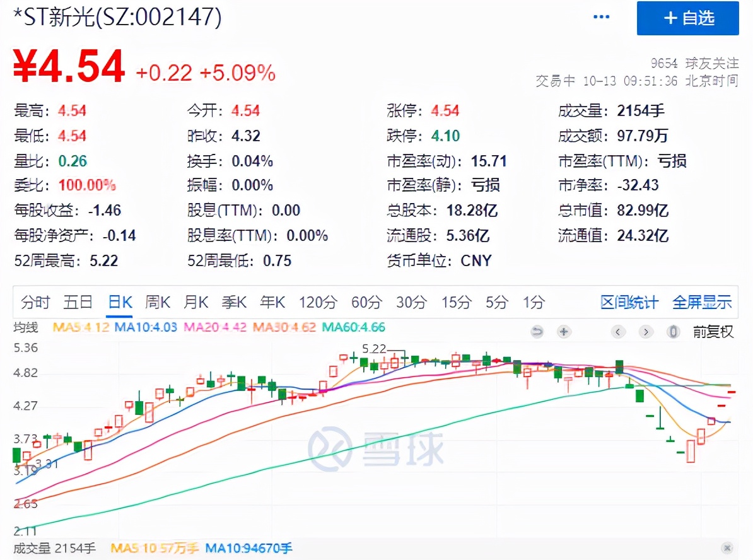Click the 流通值 value 24.32亿
Viewport: 753px width, 560px height.
tap(643, 235)
